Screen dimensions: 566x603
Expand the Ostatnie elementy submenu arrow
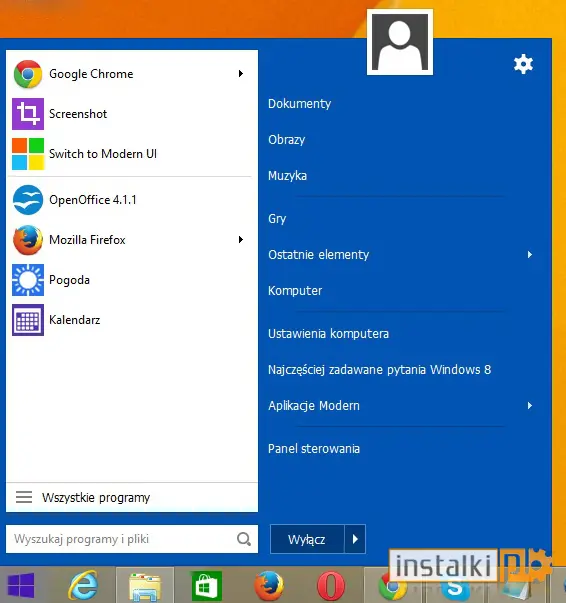point(530,255)
